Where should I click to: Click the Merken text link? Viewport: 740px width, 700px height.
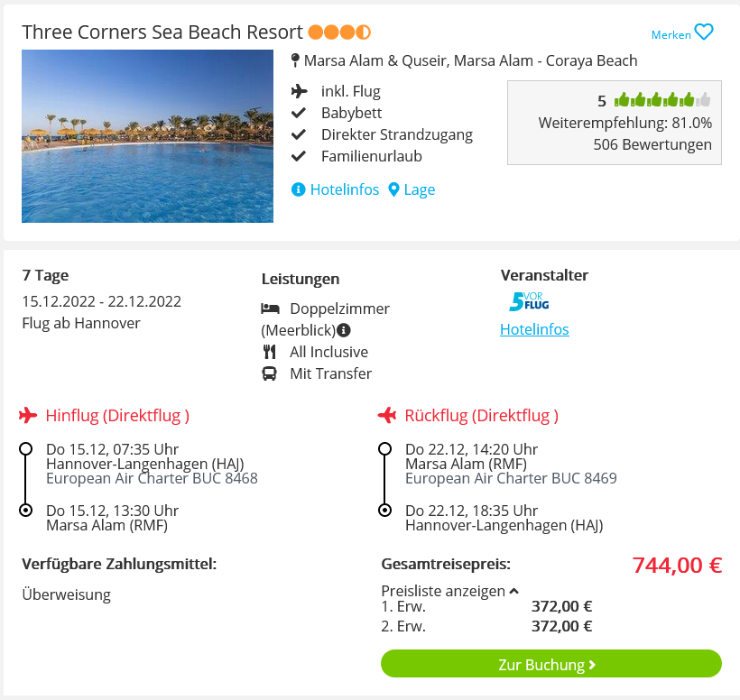(x=671, y=35)
